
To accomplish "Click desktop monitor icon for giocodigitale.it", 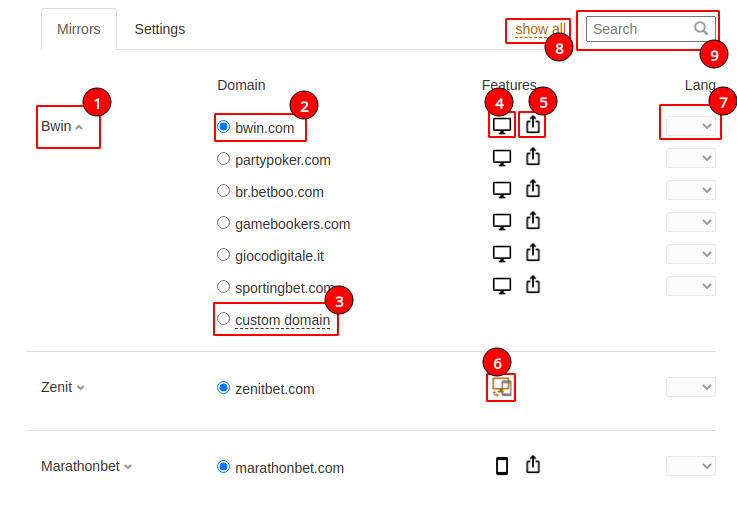I will [x=502, y=254].
